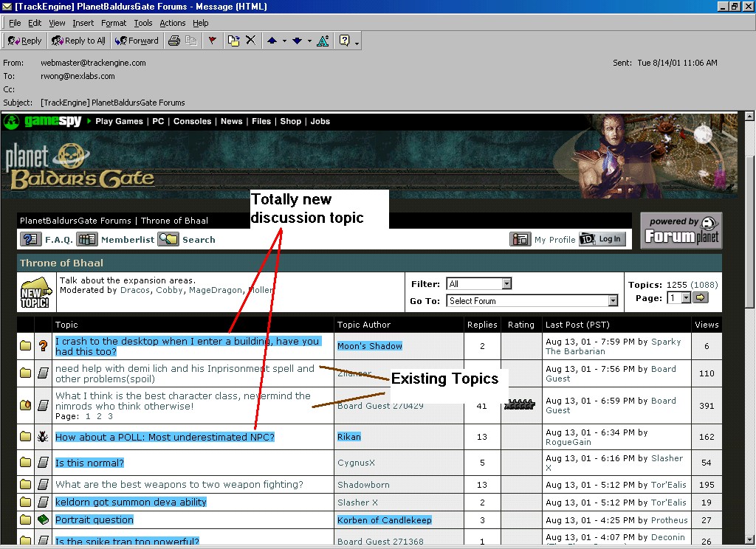Flag the message with the red flag icon
The width and height of the screenshot is (756, 549).
pos(212,41)
